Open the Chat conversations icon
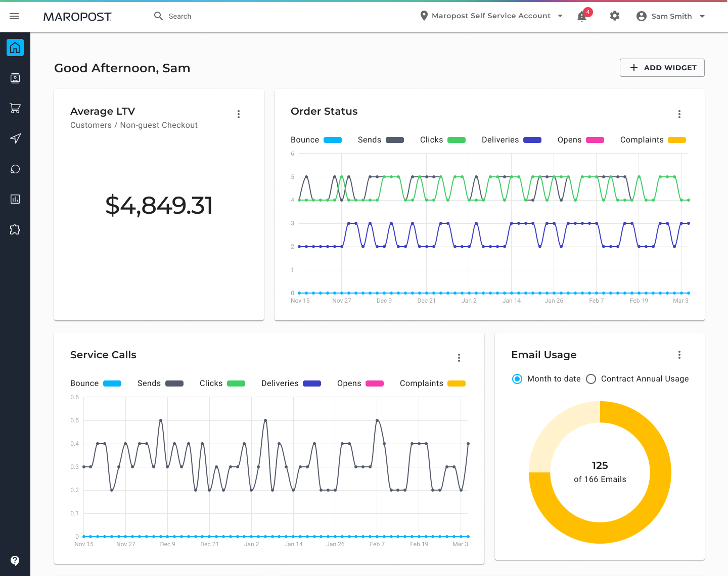Image resolution: width=728 pixels, height=576 pixels. [x=15, y=169]
